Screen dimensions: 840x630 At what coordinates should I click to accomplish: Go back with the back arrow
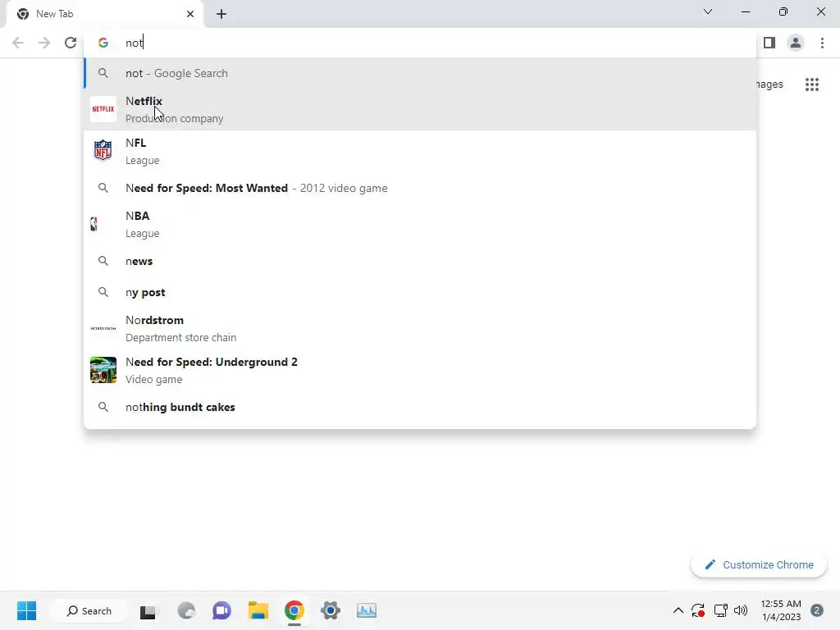(18, 43)
